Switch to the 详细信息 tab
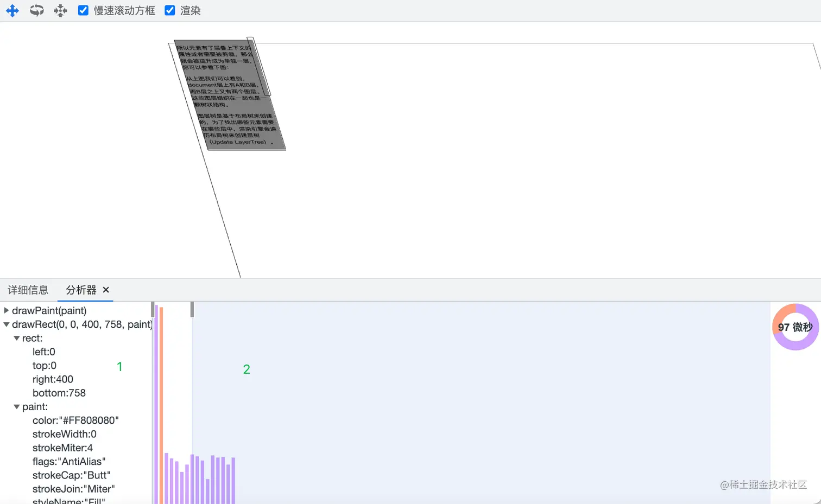 click(x=28, y=290)
